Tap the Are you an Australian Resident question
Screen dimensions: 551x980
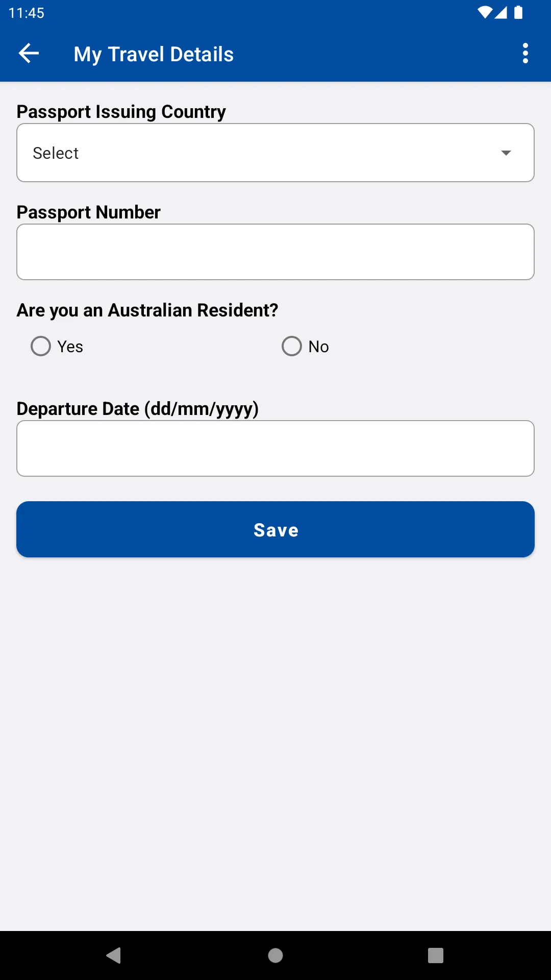pos(147,310)
